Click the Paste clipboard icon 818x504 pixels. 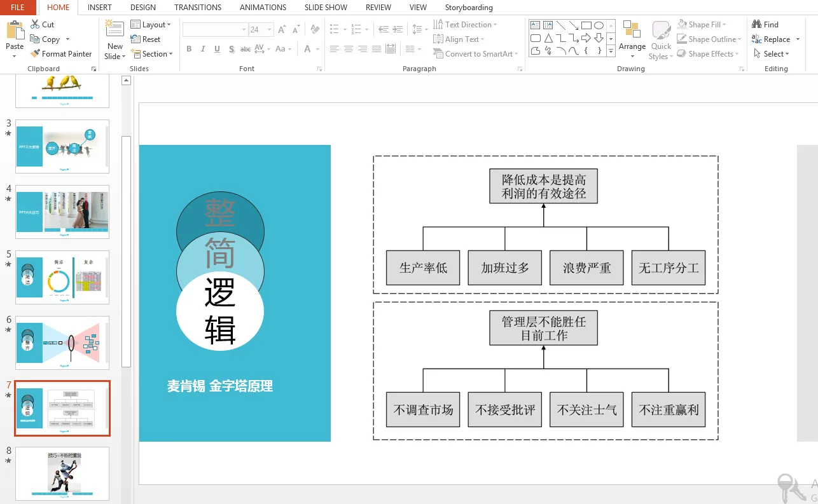coord(14,31)
